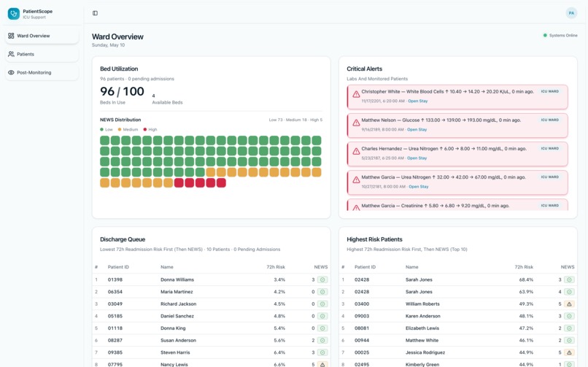Open Stay for Christopher White alert
The height and width of the screenshot is (367, 588).
click(x=418, y=101)
